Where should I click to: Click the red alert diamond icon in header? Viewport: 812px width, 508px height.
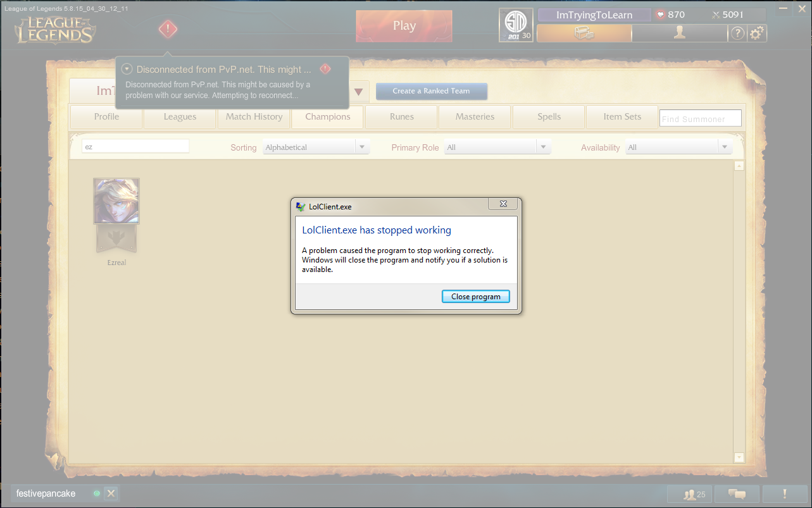[168, 29]
